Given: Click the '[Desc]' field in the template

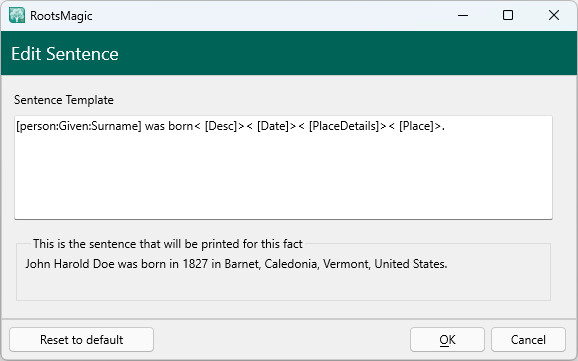Looking at the screenshot, I should coord(221,126).
